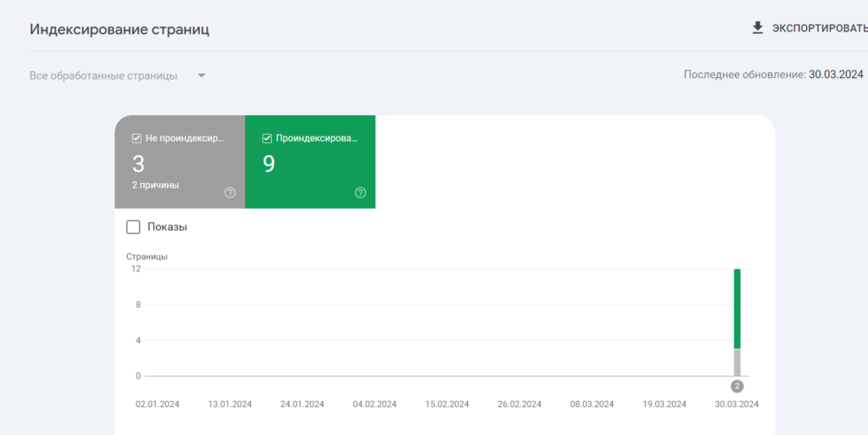Expand the page filter dropdown arrow
Image resolution: width=868 pixels, height=435 pixels.
click(202, 75)
